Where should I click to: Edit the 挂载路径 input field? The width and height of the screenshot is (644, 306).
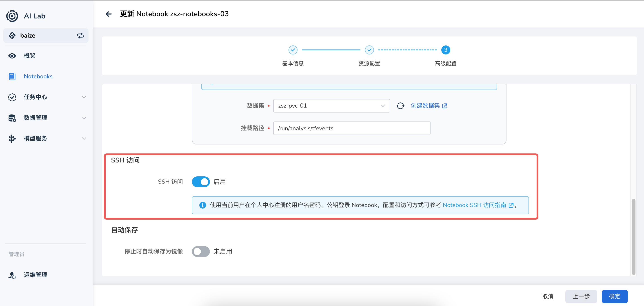pos(351,128)
